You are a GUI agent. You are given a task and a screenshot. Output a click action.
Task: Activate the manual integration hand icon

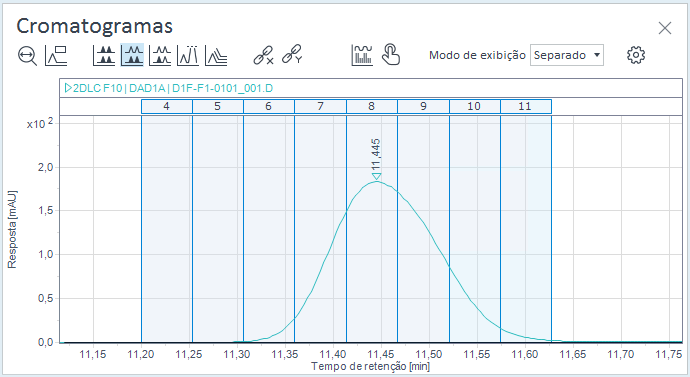click(x=391, y=55)
